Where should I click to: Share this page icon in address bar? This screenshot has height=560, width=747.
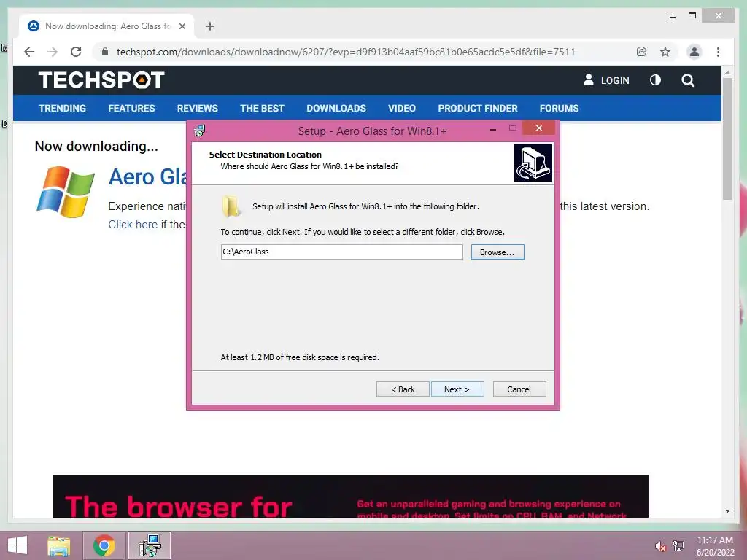click(642, 52)
